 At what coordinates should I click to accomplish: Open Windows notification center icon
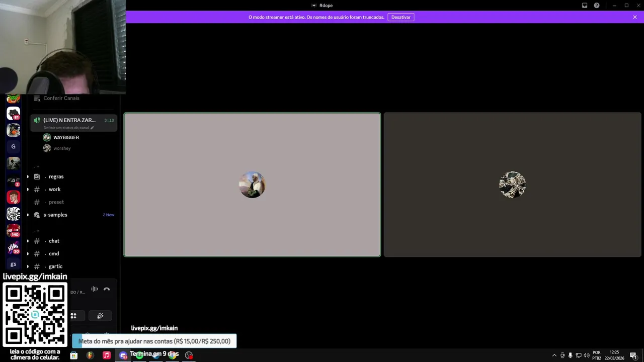[633, 355]
